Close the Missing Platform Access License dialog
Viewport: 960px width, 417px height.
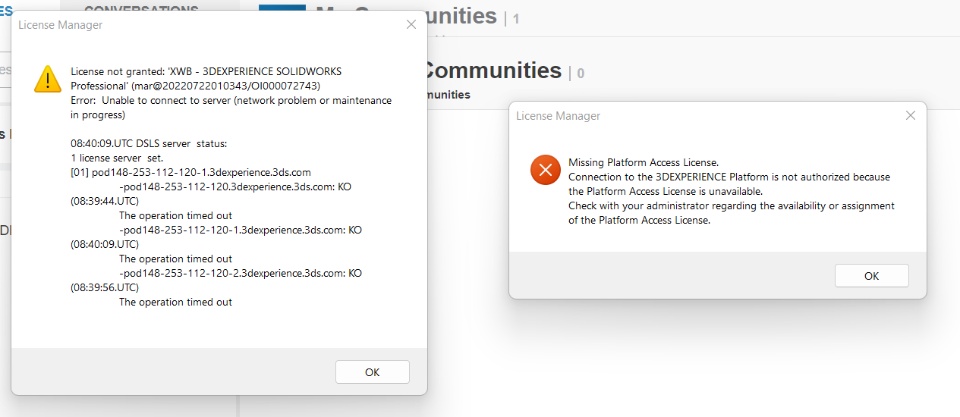coord(910,116)
